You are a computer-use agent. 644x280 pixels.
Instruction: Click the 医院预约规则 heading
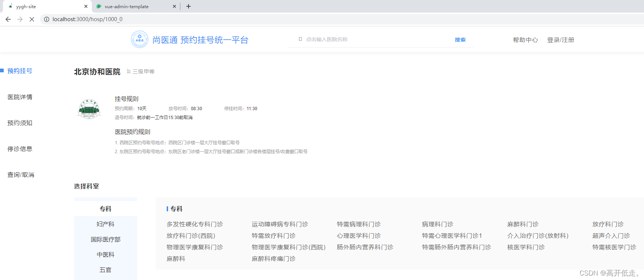[x=133, y=132]
